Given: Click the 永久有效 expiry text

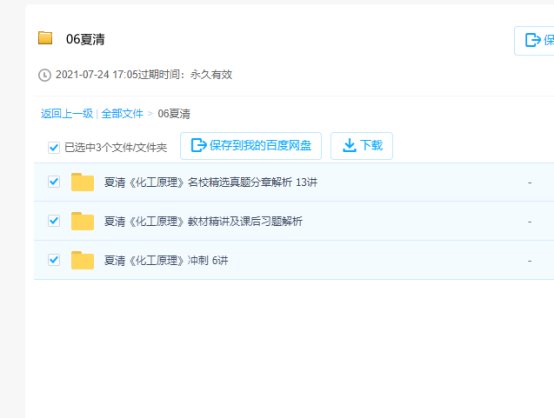Looking at the screenshot, I should (x=211, y=75).
